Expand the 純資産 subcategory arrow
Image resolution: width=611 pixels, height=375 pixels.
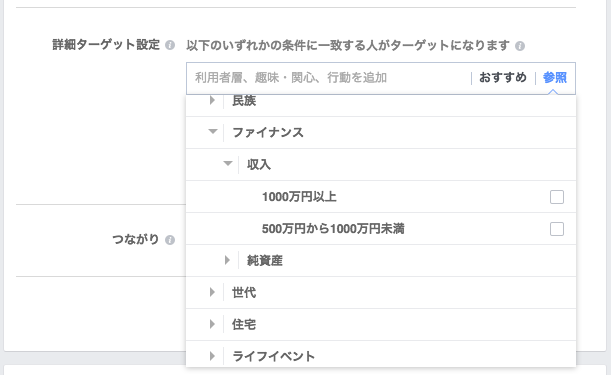pyautogui.click(x=228, y=260)
